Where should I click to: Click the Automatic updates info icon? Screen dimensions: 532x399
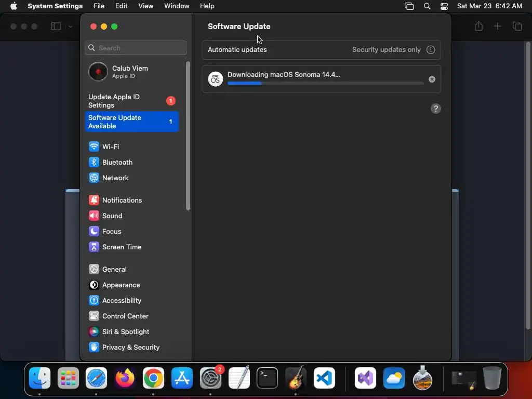431,50
